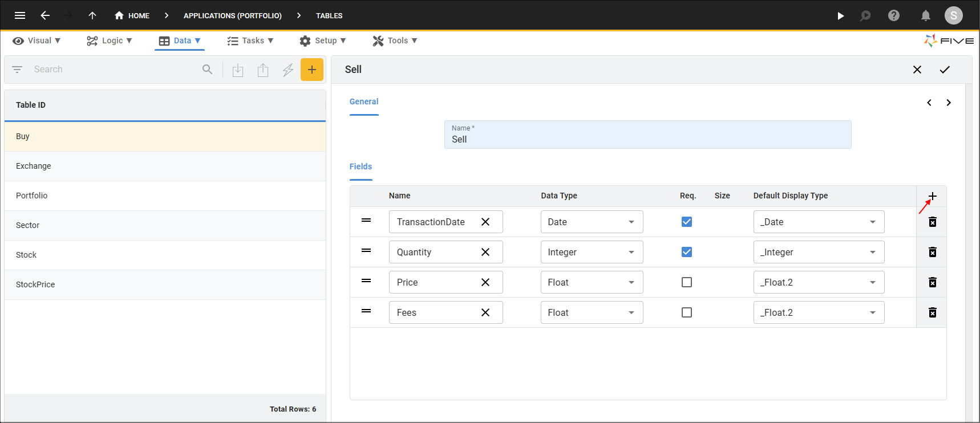
Task: Click Applications (Portfolio) breadcrumb
Action: coord(233,15)
